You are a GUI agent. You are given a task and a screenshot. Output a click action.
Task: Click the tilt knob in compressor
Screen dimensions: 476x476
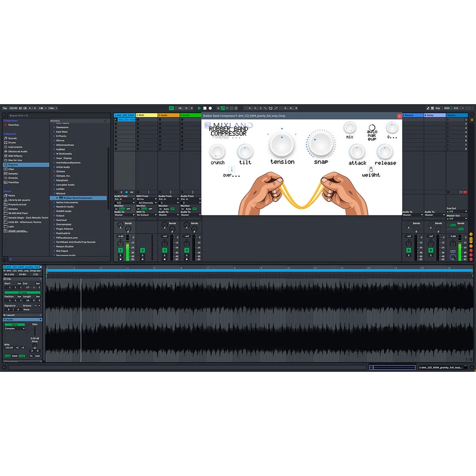point(245,152)
